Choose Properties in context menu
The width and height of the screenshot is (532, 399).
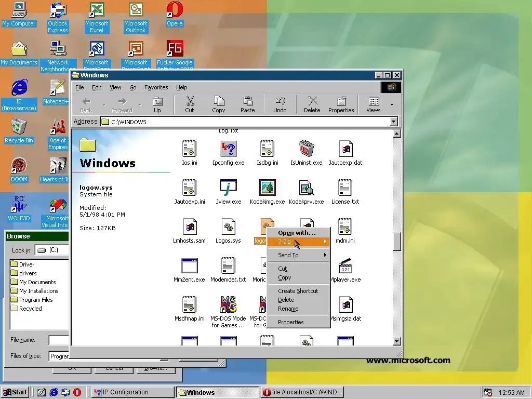click(x=299, y=322)
